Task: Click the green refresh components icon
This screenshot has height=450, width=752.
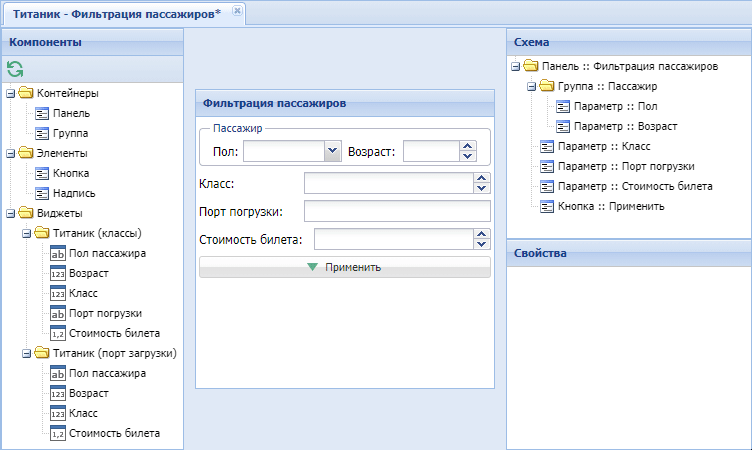Action: (x=15, y=69)
